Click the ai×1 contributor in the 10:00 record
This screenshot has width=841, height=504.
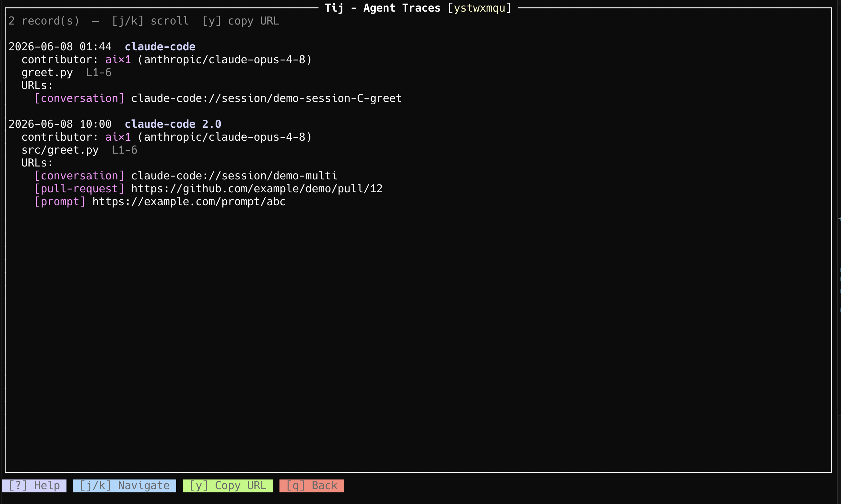click(118, 137)
